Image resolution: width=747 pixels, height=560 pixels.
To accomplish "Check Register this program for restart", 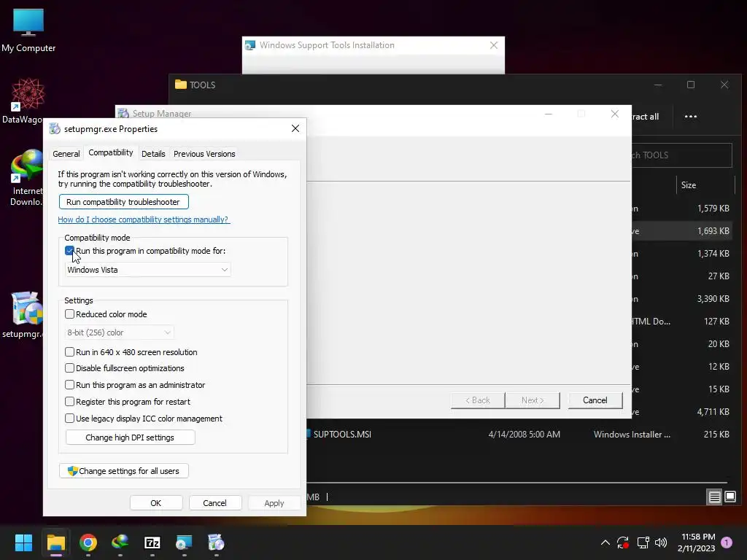I will 69,402.
